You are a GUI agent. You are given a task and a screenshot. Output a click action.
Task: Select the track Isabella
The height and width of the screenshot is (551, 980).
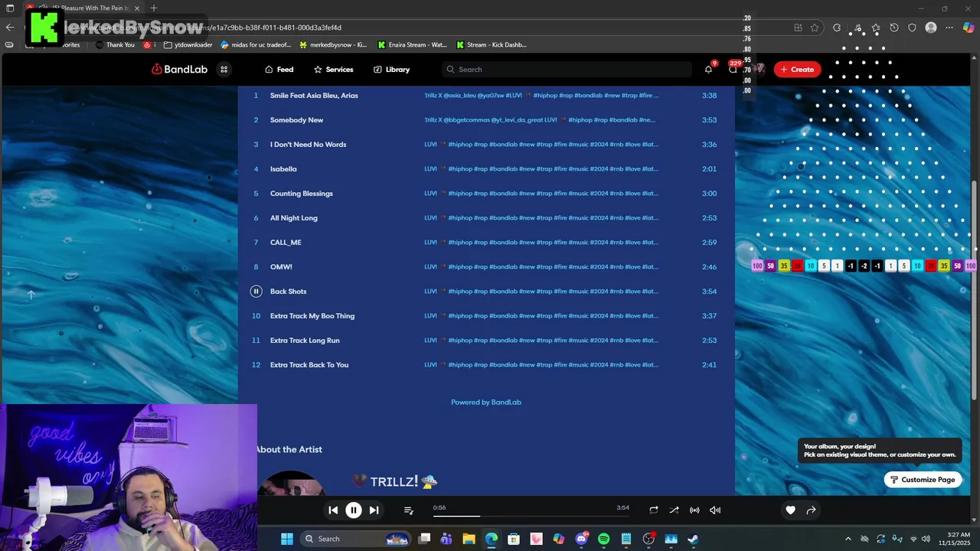283,169
